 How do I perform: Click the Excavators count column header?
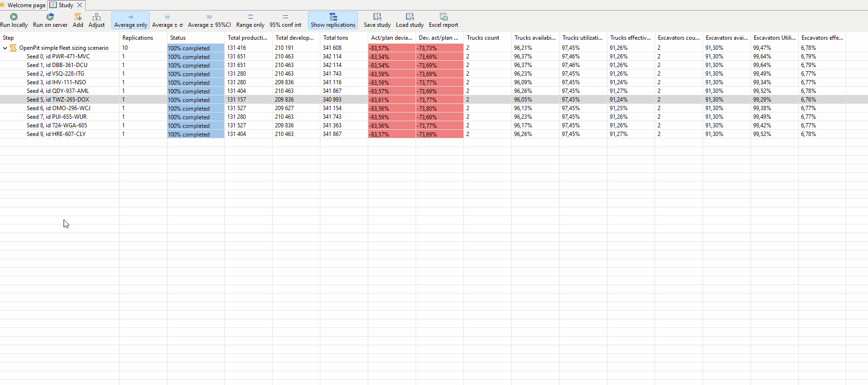click(x=679, y=38)
